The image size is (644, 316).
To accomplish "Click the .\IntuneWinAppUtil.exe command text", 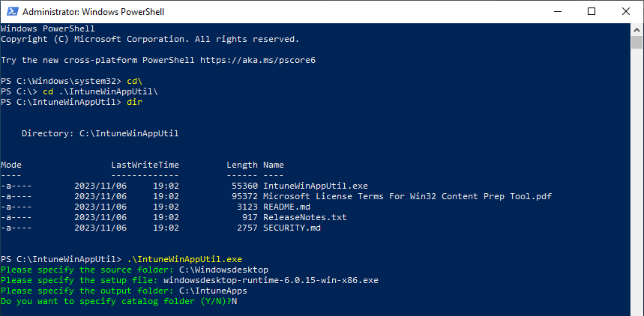I will click(184, 259).
